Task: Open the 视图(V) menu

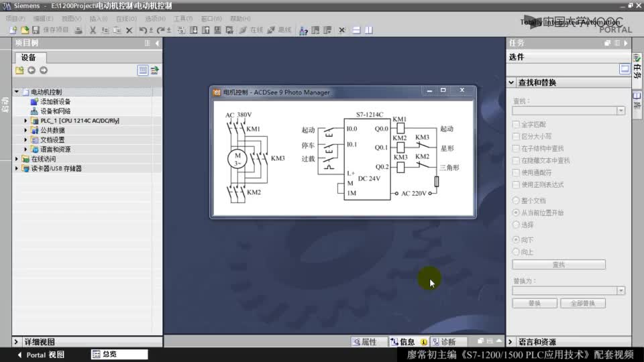Action: click(72, 19)
